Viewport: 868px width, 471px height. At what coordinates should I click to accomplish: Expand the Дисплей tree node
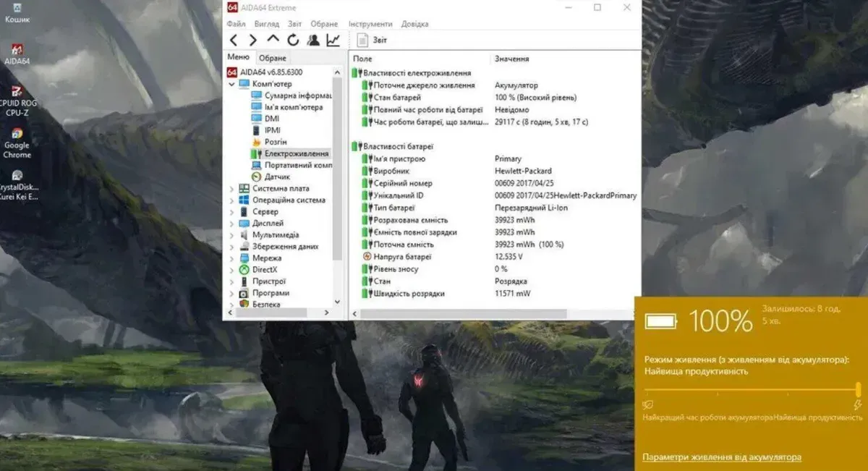[231, 224]
